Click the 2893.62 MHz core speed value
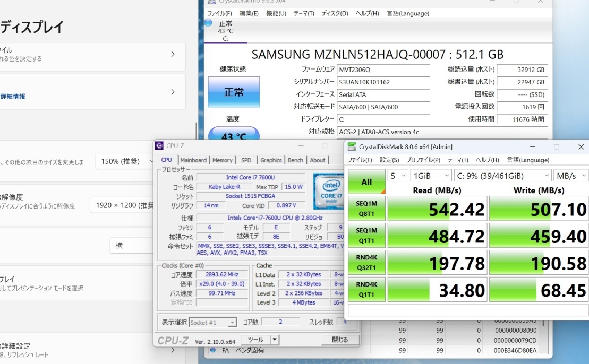Image resolution: width=589 pixels, height=364 pixels. pyautogui.click(x=222, y=274)
